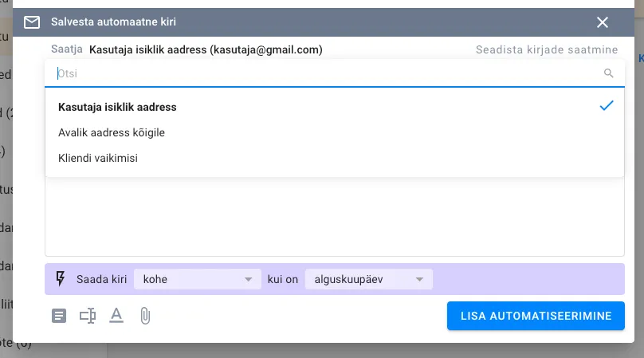Open the Saatja sender address dropdown
644x358 pixels.
[206, 49]
